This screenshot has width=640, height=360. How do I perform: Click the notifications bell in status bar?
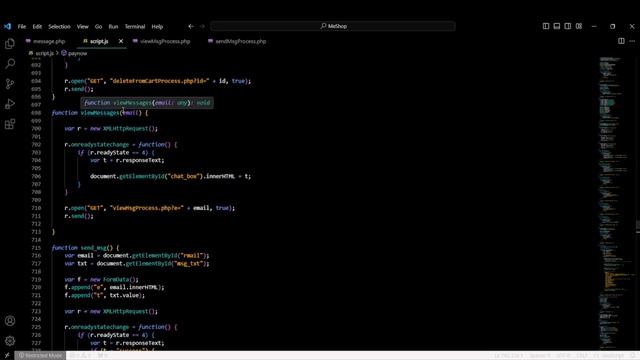(x=633, y=356)
